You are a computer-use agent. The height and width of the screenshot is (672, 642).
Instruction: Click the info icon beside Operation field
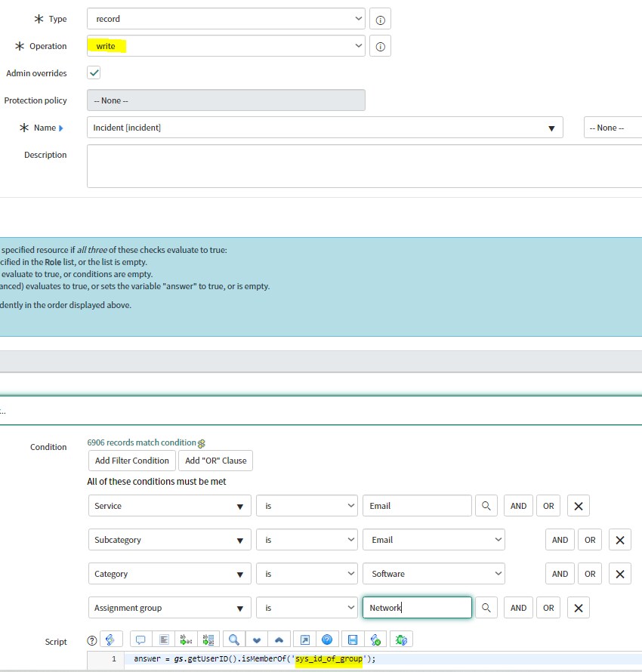pyautogui.click(x=380, y=47)
